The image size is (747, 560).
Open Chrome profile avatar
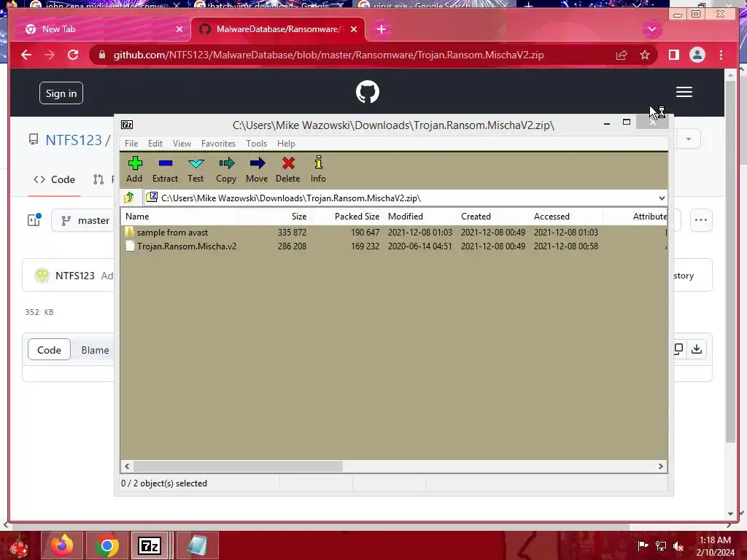pos(697,55)
